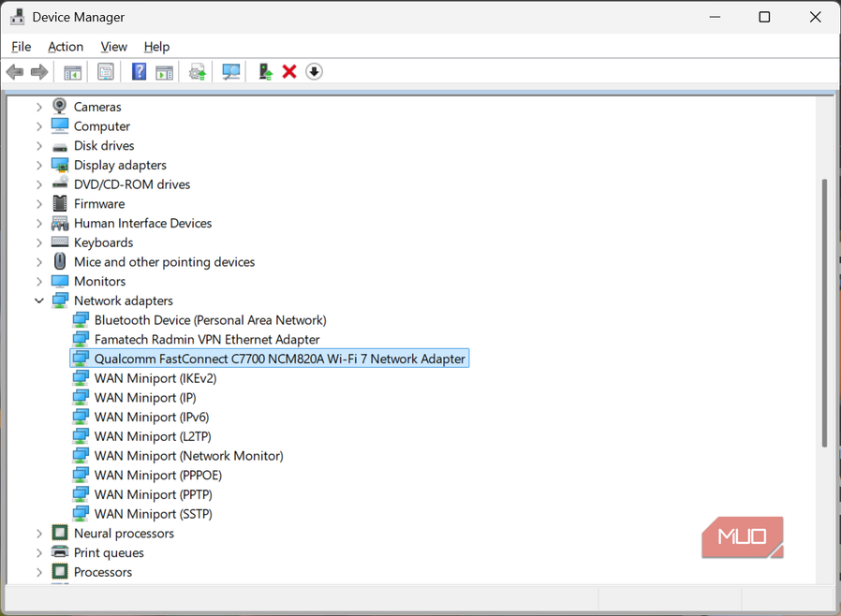The height and width of the screenshot is (616, 841).
Task: Select WAN Miniport (IP)
Action: (145, 397)
